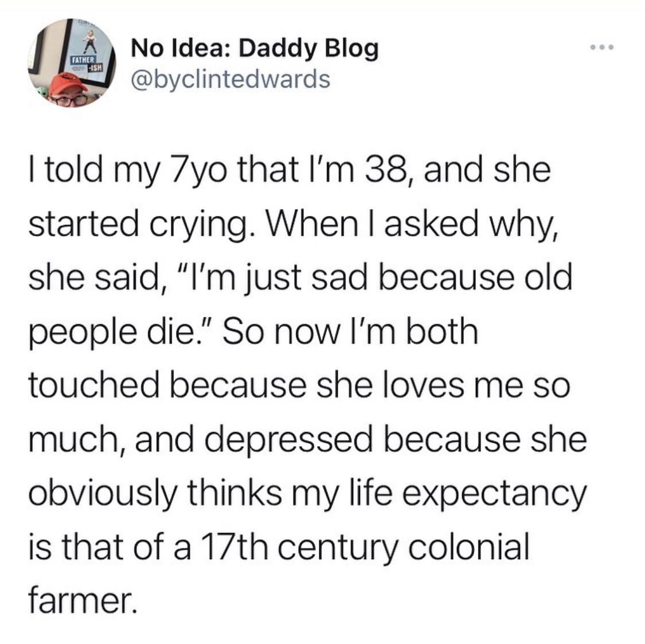Screen dimensions: 645x644
Task: Select the first tweet line starting "I told my 7yo"
Action: tap(288, 171)
